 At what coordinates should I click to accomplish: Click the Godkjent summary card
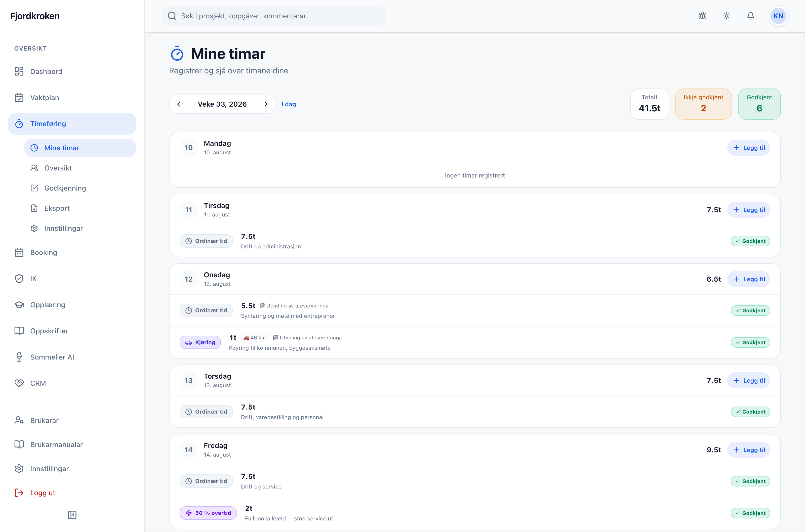[x=759, y=104]
